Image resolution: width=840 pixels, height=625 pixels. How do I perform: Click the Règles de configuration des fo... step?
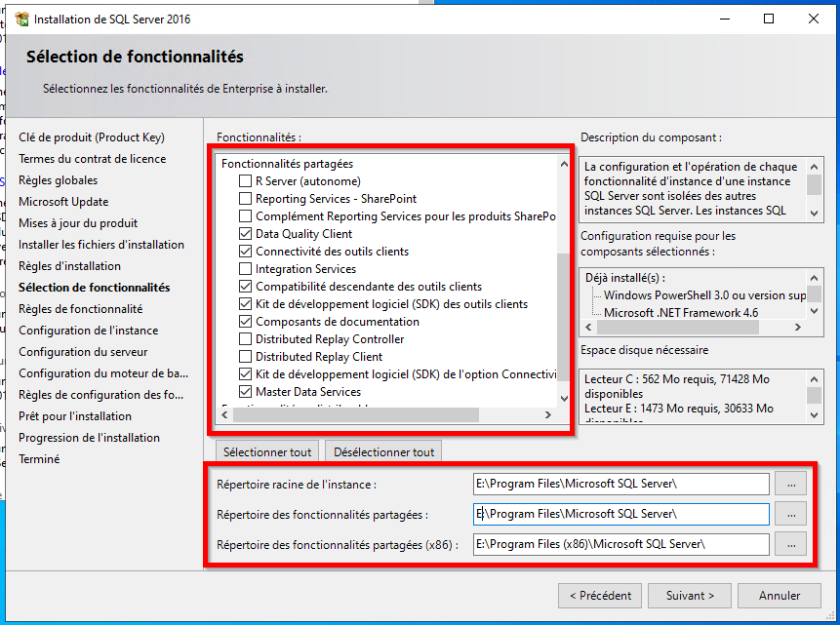(x=100, y=394)
